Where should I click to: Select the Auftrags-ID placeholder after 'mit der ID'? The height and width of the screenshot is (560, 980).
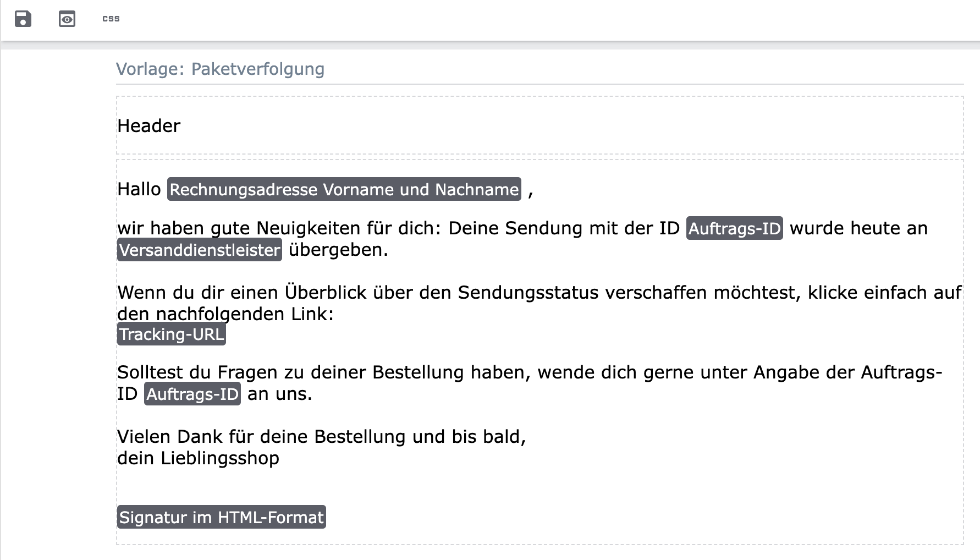(734, 228)
